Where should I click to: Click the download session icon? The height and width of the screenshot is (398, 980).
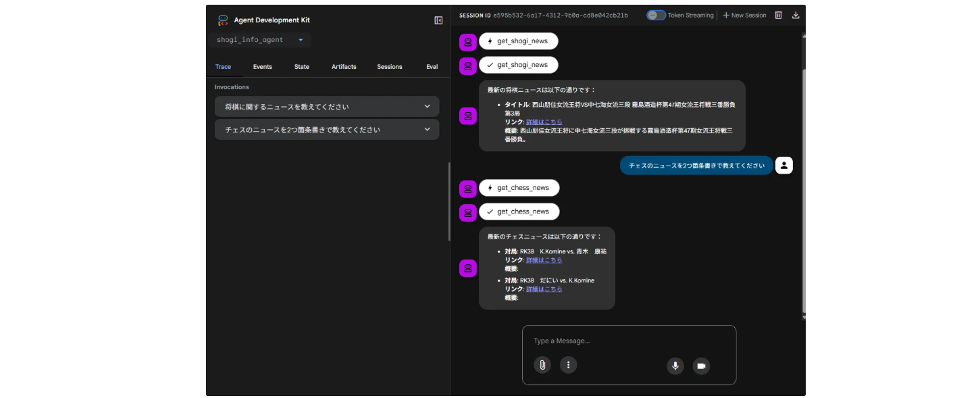(x=796, y=15)
